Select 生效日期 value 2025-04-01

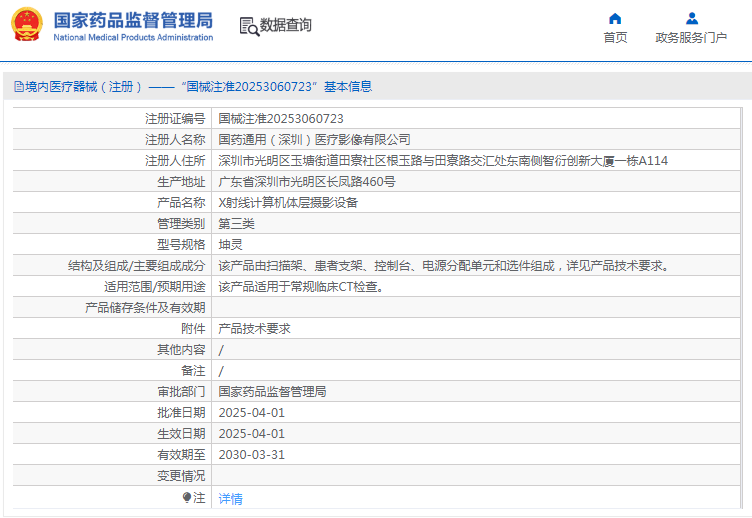(252, 434)
